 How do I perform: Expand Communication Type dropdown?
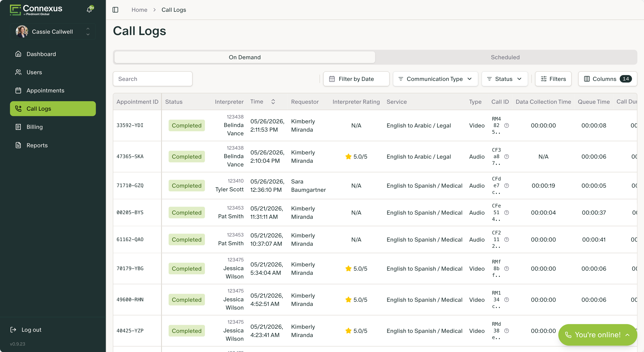[x=435, y=79]
